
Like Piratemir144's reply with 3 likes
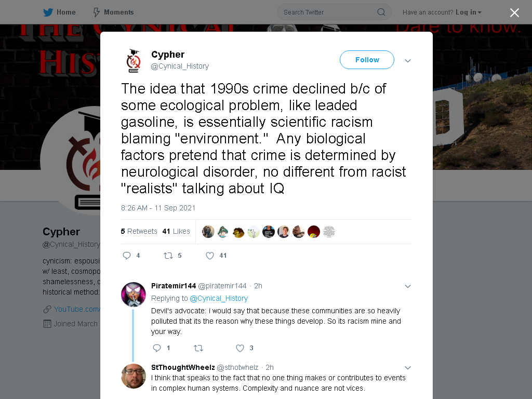(240, 348)
